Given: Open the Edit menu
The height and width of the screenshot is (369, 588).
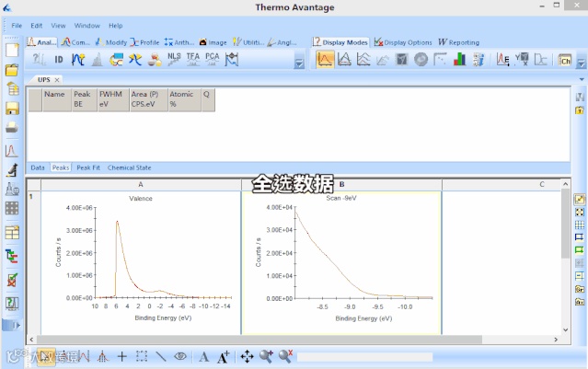Looking at the screenshot, I should click(x=37, y=26).
